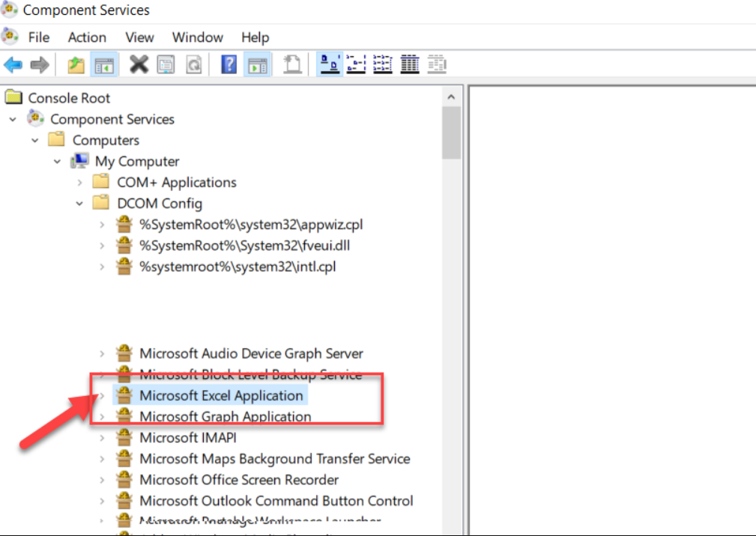Select the DCOM Config tree item
The image size is (756, 536).
160,203
